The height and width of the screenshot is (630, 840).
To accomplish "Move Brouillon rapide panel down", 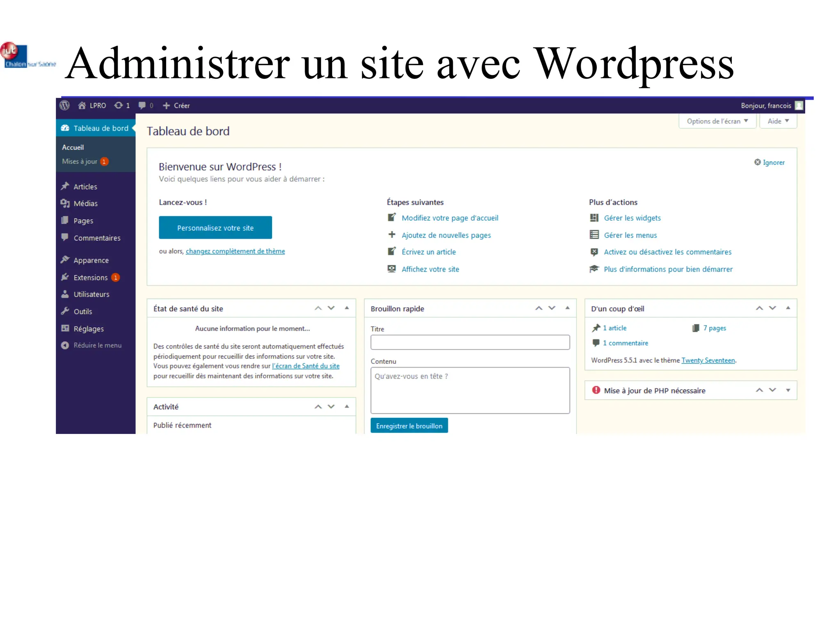I will (552, 308).
